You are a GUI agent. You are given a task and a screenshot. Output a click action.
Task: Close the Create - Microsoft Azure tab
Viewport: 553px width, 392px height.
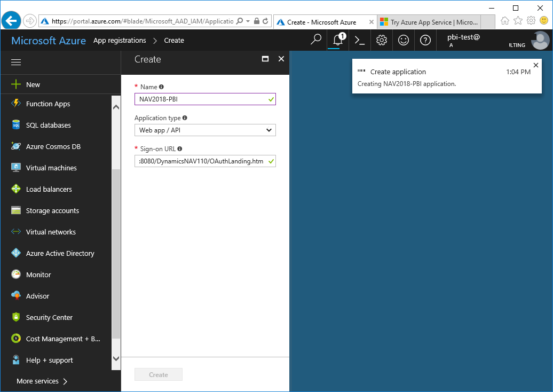click(x=372, y=22)
